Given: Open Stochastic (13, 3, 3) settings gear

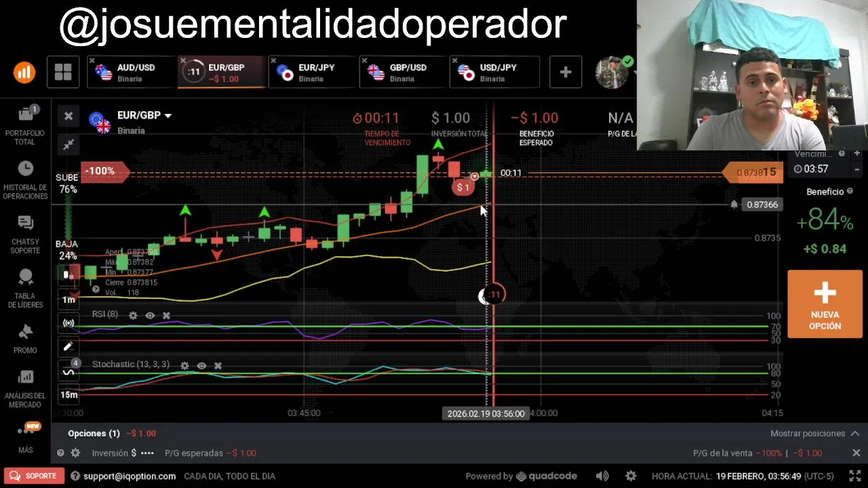Looking at the screenshot, I should [184, 365].
